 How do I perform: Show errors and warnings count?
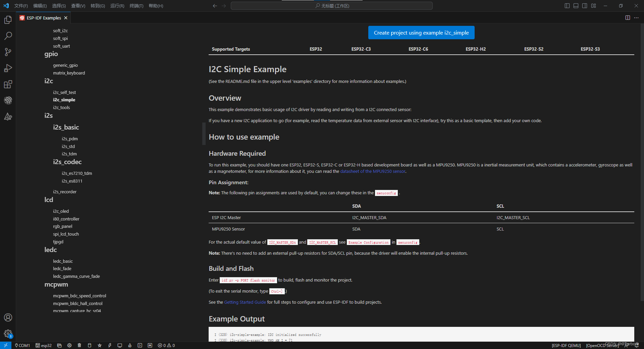click(166, 345)
